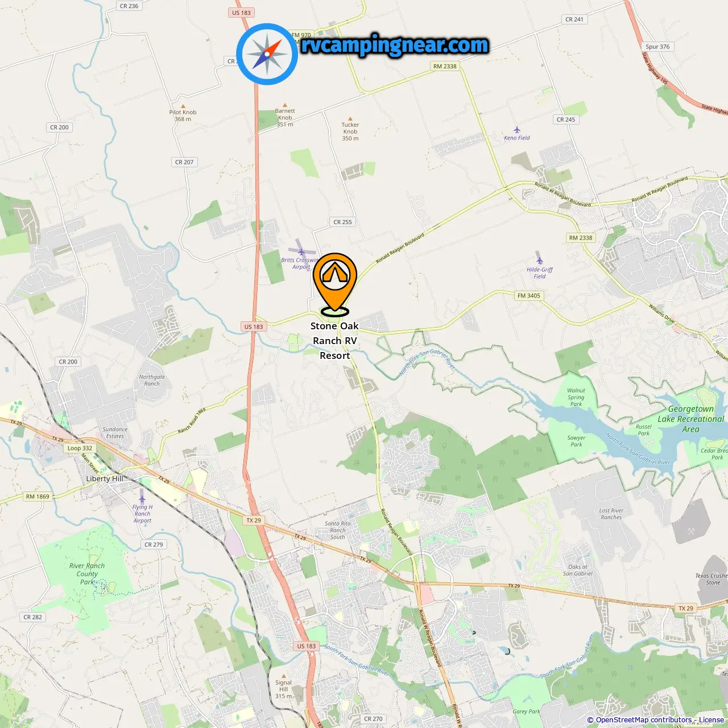Open the rvcampingnear.com title link
Image resolution: width=728 pixels, height=728 pixels.
click(395, 45)
